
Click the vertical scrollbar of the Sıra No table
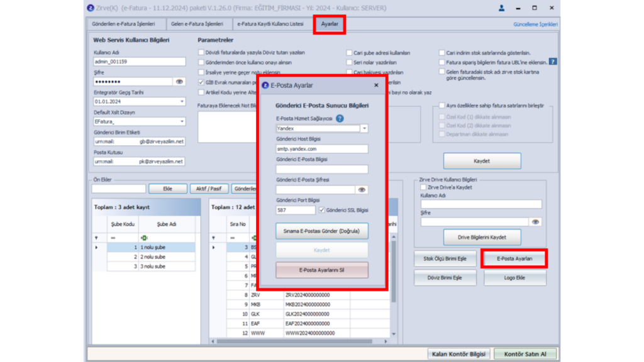click(x=394, y=271)
